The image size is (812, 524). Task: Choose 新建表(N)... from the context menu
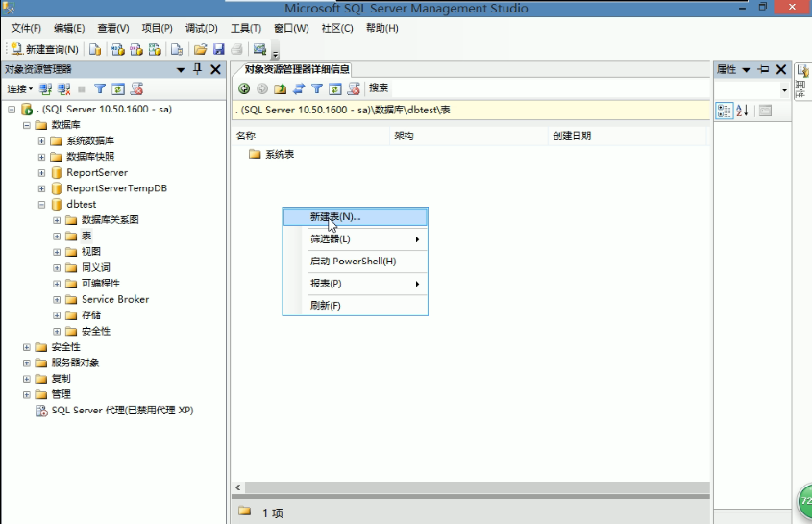pyautogui.click(x=356, y=216)
